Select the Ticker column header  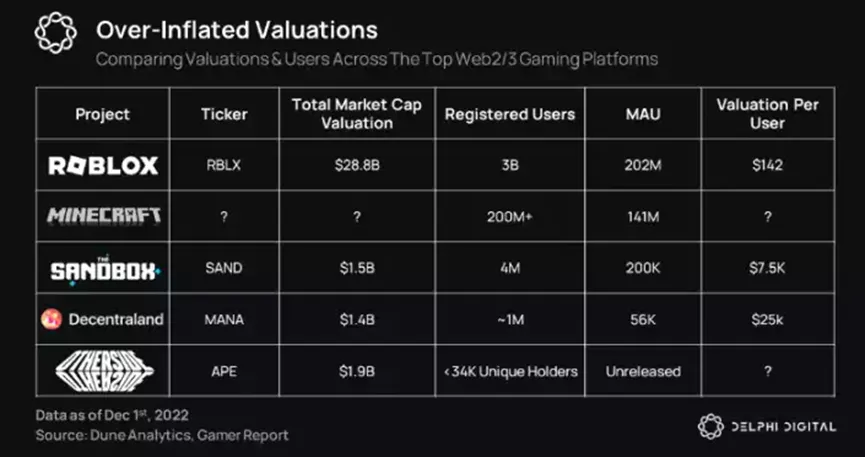pos(224,114)
